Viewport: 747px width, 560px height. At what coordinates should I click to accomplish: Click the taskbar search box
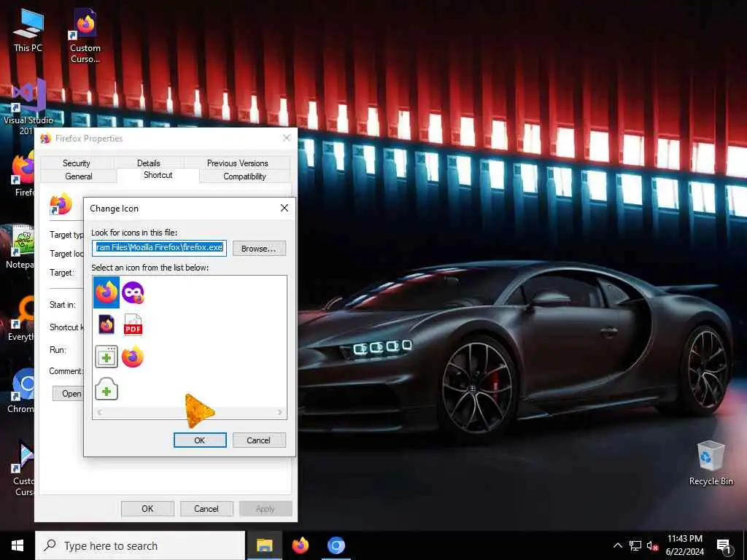coord(140,545)
